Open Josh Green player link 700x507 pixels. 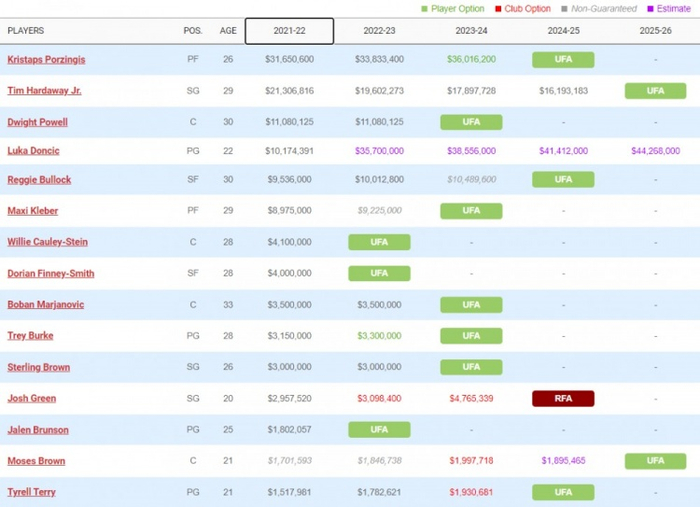coord(32,398)
